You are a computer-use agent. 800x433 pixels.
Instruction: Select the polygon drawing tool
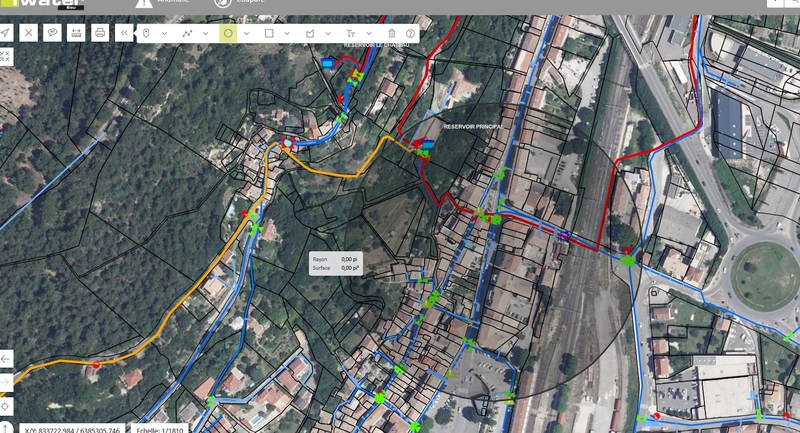[x=310, y=33]
